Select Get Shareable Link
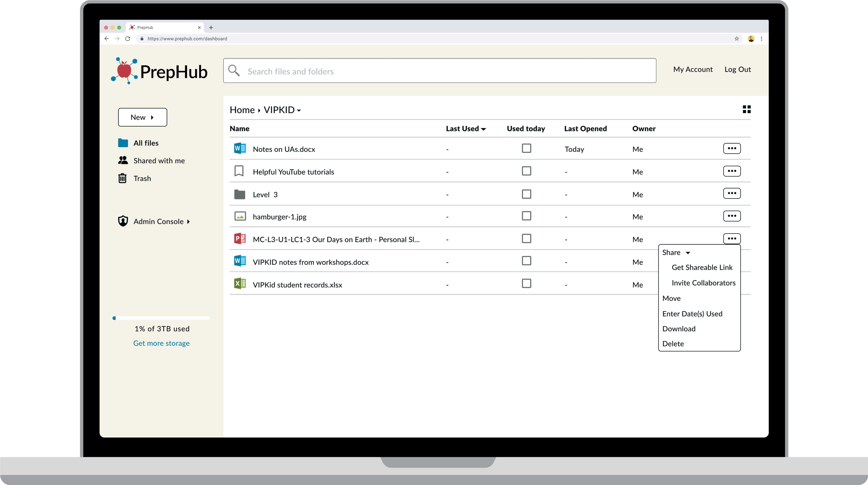Image resolution: width=868 pixels, height=485 pixels. coord(702,268)
